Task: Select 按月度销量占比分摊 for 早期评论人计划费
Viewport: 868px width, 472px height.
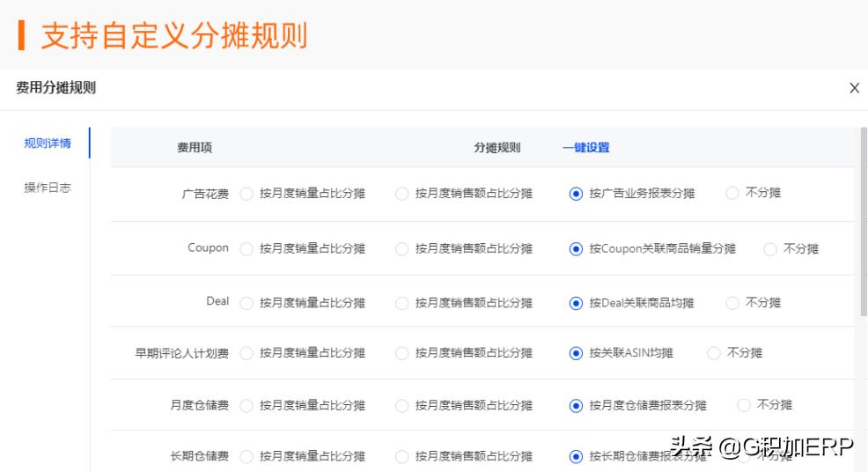Action: click(246, 353)
